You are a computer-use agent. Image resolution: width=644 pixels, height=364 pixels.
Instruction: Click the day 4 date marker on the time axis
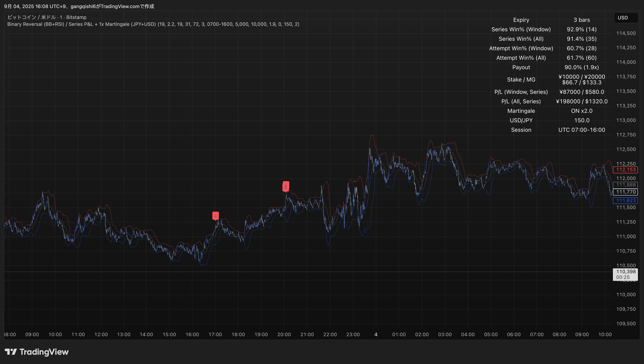point(376,335)
